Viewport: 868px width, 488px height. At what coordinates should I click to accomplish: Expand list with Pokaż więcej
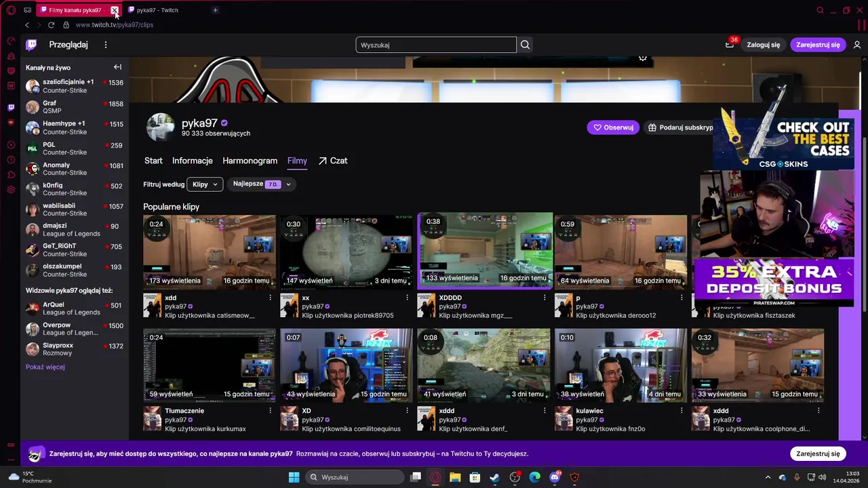pyautogui.click(x=45, y=367)
